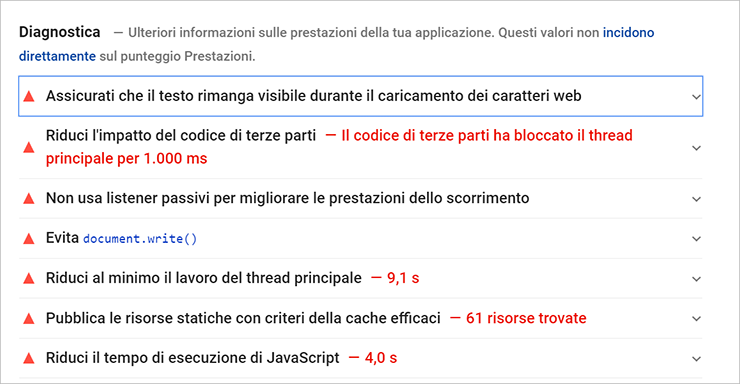Image resolution: width=740 pixels, height=384 pixels.
Task: Open the chevron for passive listeners audit
Action: tap(696, 199)
